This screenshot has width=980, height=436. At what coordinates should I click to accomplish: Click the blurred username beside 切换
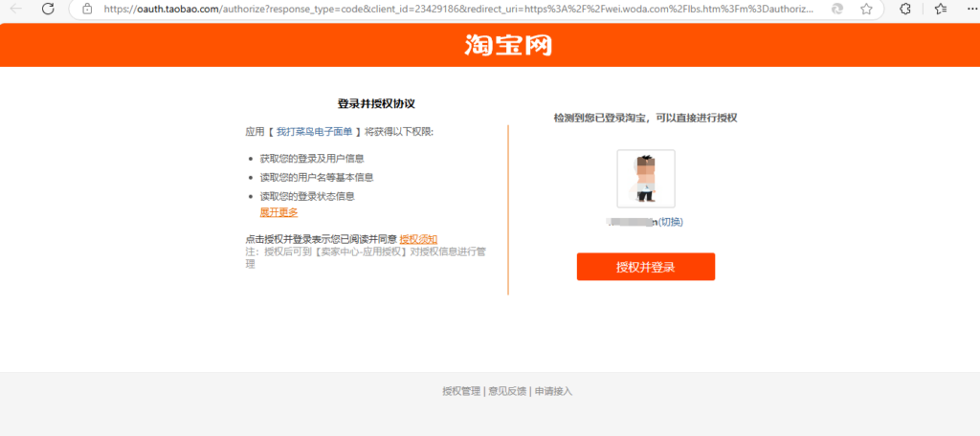click(632, 222)
